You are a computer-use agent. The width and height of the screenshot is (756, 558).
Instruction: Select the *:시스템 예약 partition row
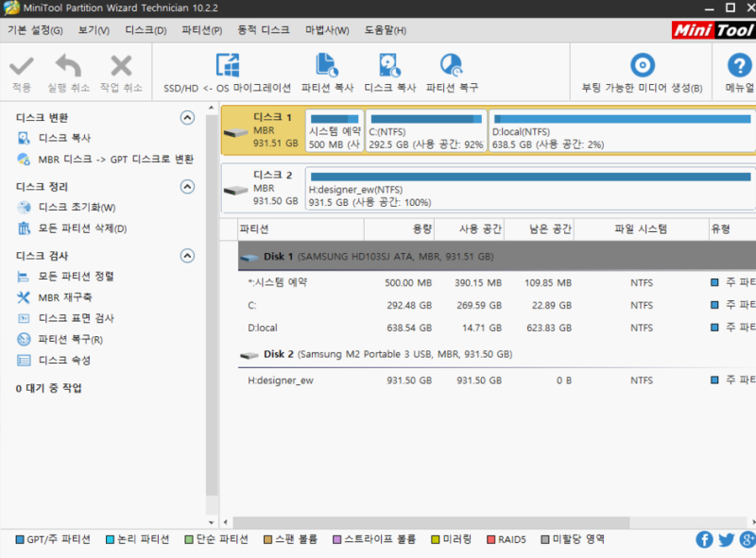[x=497, y=283]
